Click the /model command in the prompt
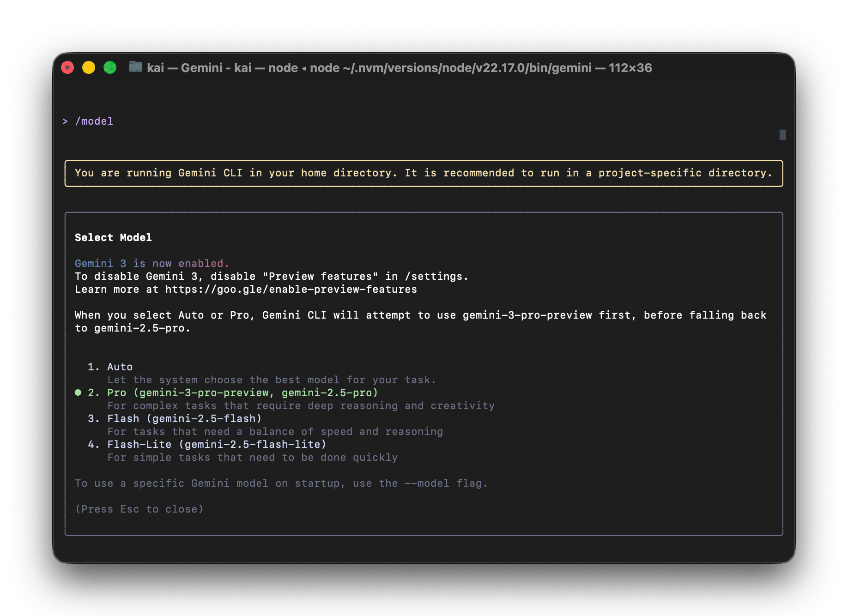The image size is (848, 616). tap(94, 121)
